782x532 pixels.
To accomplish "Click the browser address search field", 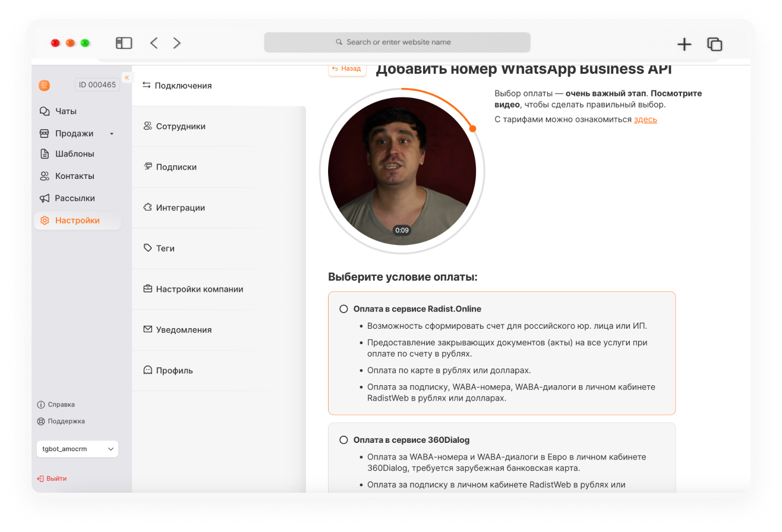I will pyautogui.click(x=397, y=42).
